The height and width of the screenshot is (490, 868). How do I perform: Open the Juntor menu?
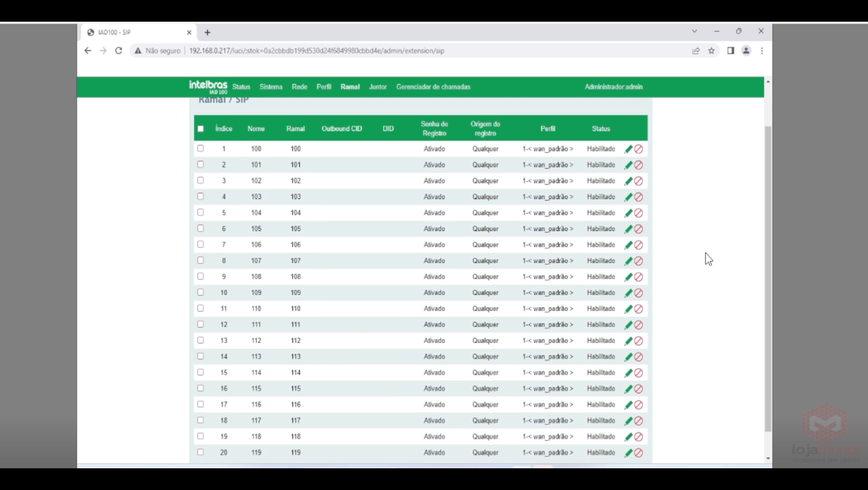(x=378, y=87)
